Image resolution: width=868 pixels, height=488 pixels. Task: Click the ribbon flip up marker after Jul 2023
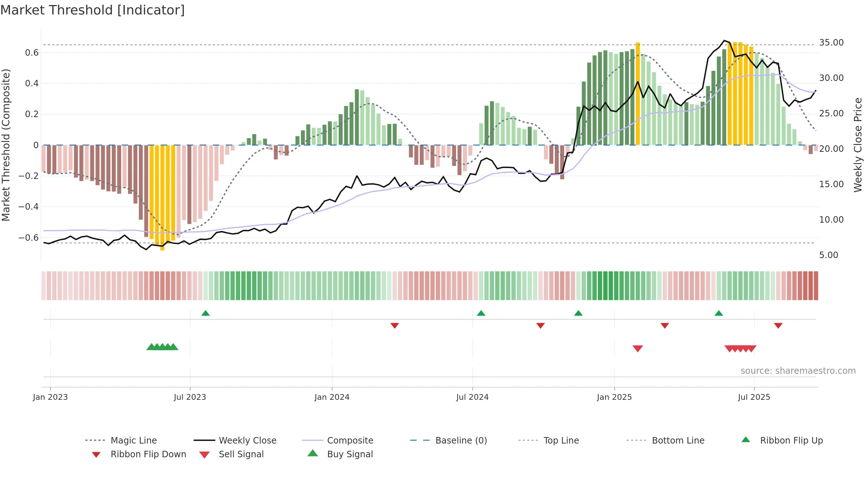205,313
